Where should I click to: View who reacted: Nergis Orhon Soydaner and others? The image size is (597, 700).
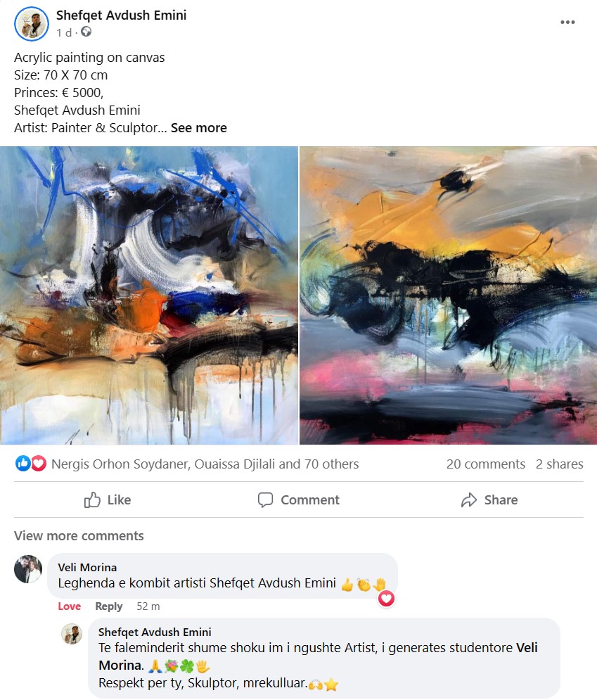tap(205, 464)
